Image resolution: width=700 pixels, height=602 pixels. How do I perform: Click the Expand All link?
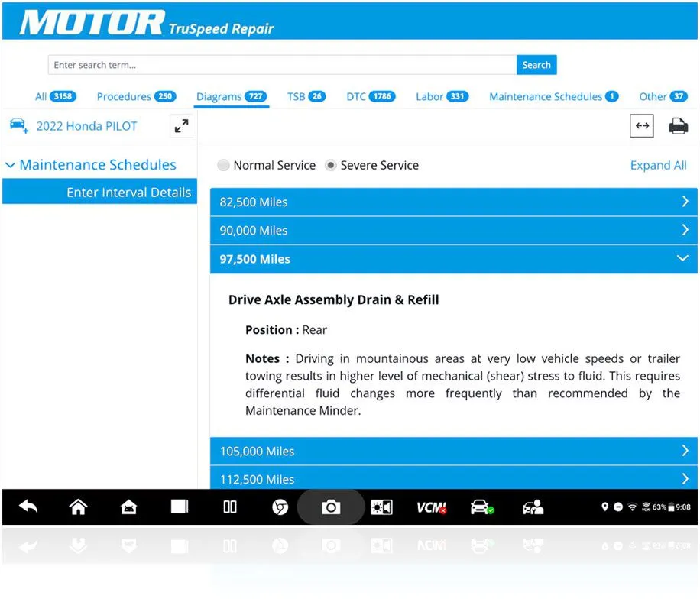pos(658,165)
